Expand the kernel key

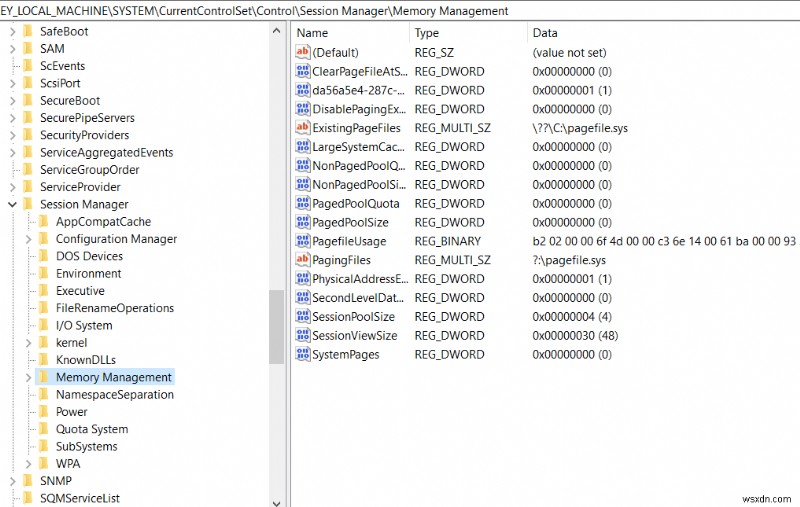click(29, 343)
